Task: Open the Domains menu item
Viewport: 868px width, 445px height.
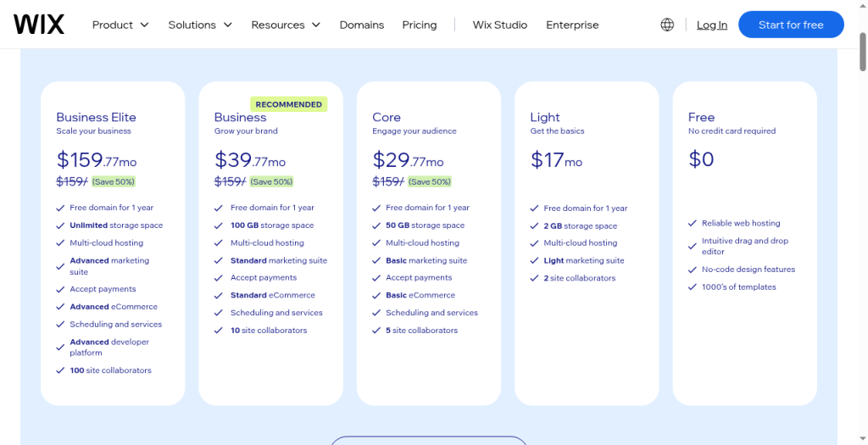Action: click(x=361, y=25)
